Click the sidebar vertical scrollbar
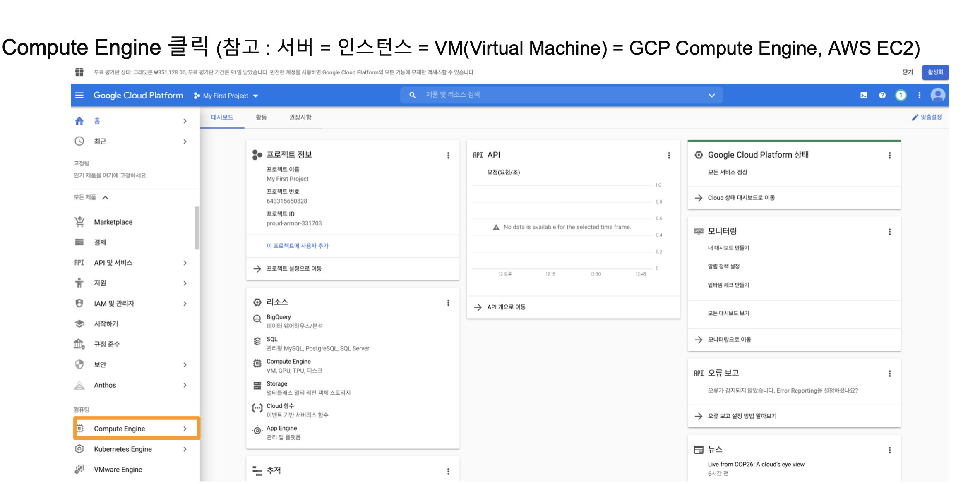The height and width of the screenshot is (484, 980). pyautogui.click(x=197, y=228)
